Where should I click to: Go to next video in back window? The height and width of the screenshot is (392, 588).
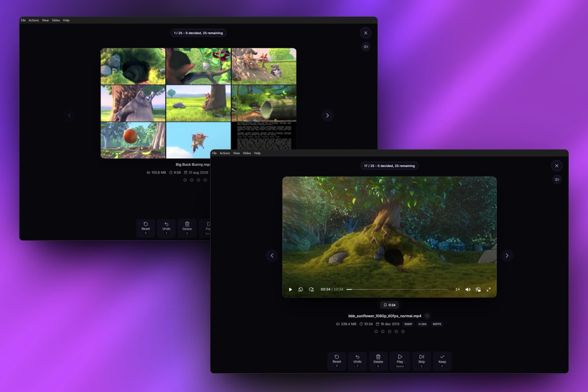click(x=327, y=115)
